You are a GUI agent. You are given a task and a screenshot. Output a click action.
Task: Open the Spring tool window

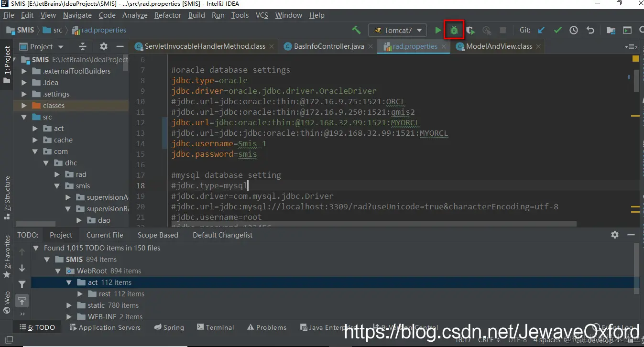[x=169, y=327]
